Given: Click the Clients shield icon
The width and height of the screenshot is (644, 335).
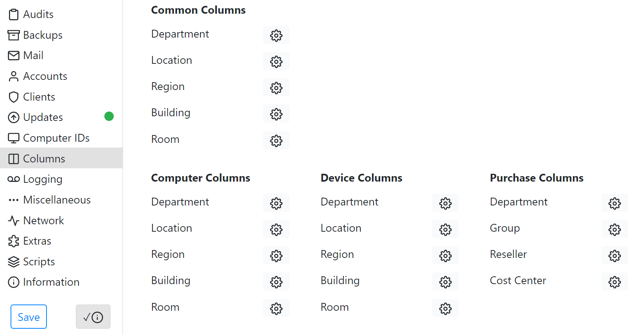Looking at the screenshot, I should pos(14,97).
